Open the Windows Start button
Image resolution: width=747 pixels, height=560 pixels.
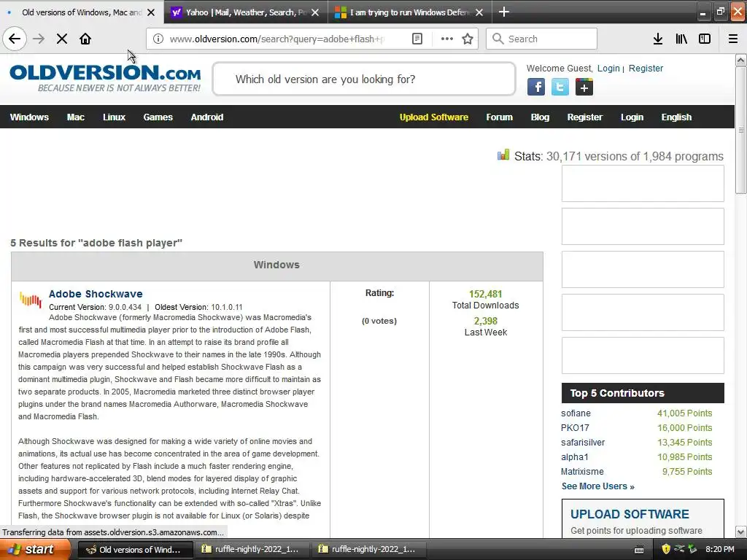click(35, 549)
